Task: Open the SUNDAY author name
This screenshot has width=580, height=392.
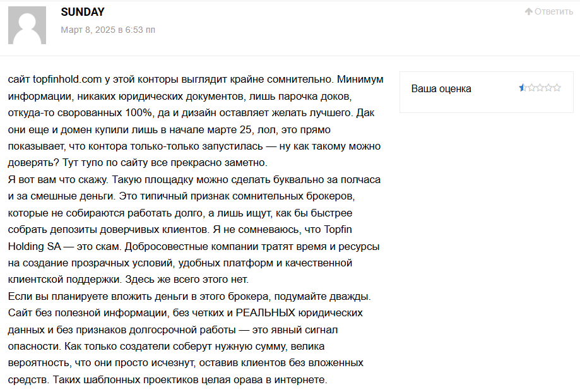Action: click(83, 12)
